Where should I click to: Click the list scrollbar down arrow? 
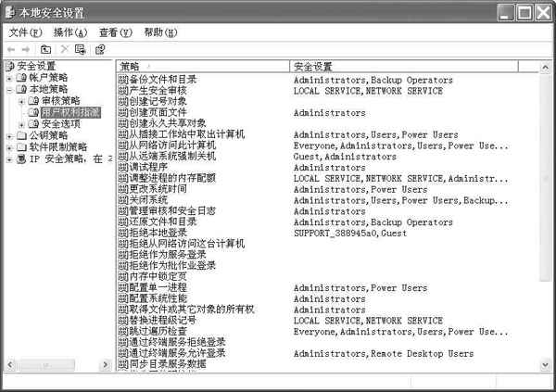546,365
